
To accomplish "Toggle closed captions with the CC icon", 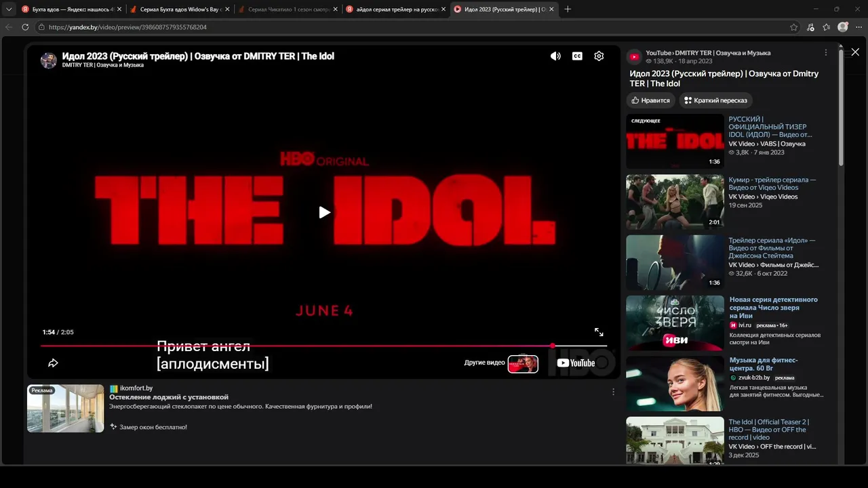I will coord(577,56).
